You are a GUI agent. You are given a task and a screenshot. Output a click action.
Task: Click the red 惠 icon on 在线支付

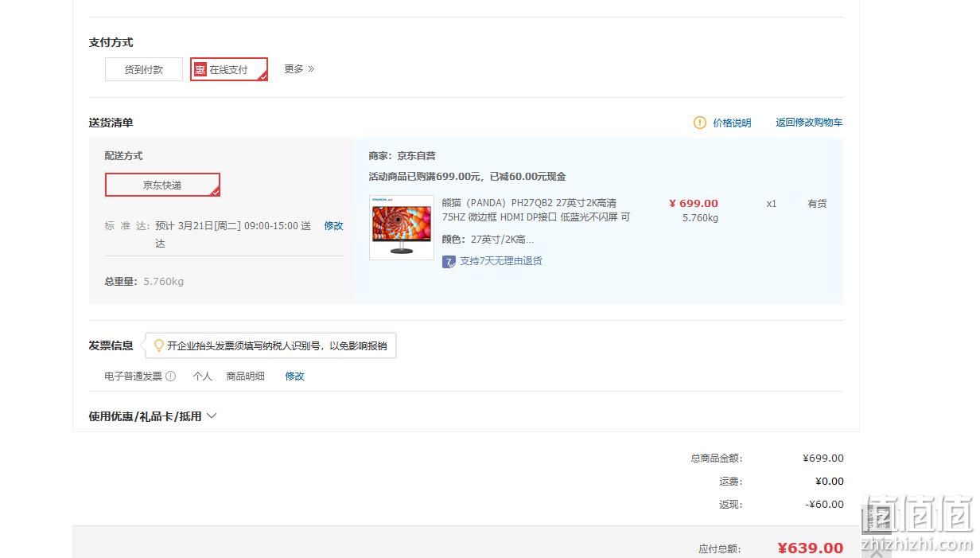coord(200,69)
